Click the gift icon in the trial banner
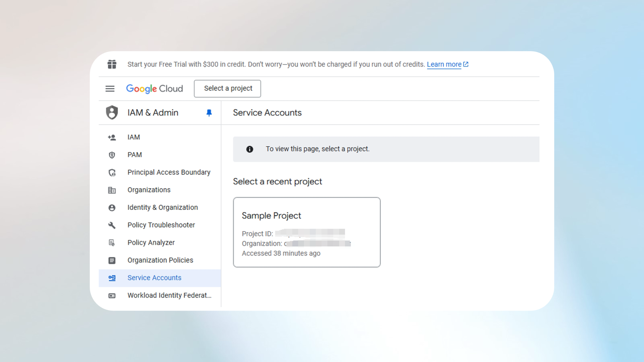The width and height of the screenshot is (644, 362). pos(112,64)
